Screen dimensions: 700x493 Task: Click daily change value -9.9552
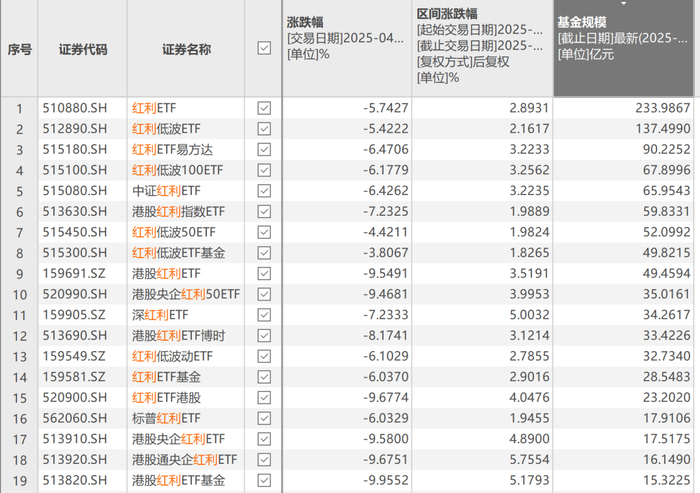click(386, 480)
